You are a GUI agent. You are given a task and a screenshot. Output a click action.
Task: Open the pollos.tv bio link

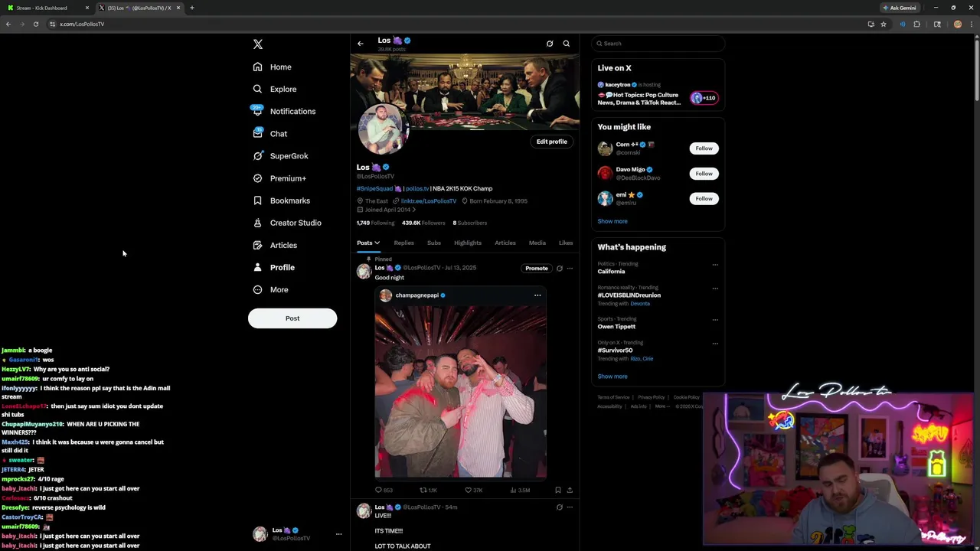pos(416,188)
